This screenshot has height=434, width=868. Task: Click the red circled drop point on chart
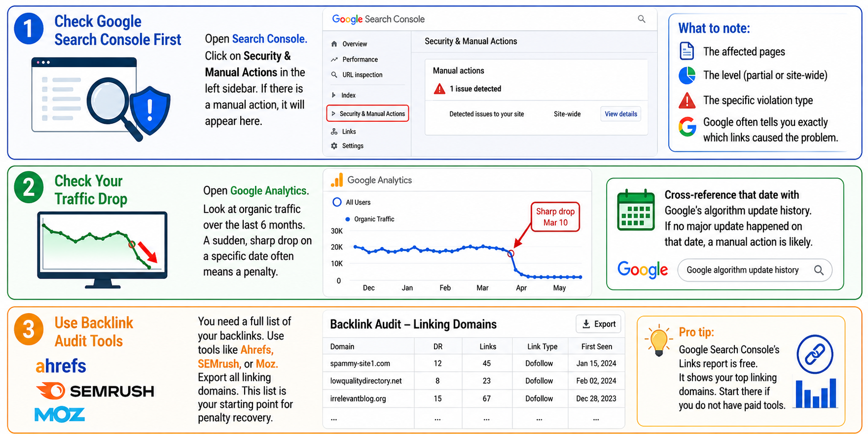coord(511,253)
